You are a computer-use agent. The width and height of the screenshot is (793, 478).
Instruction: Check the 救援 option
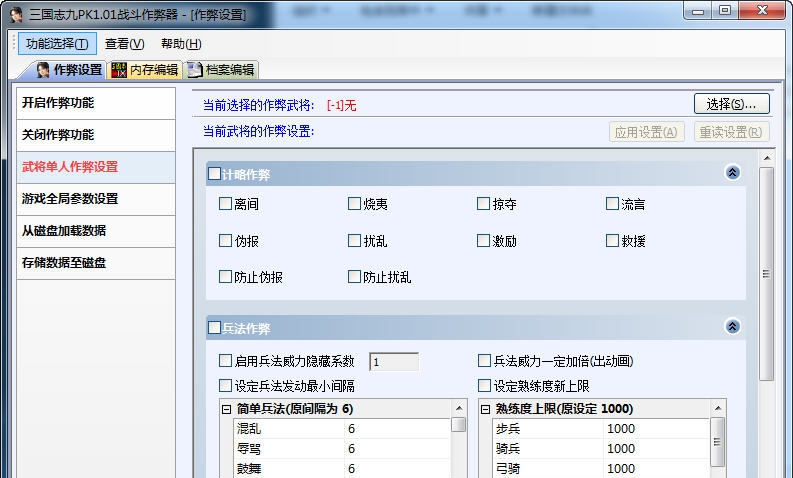[612, 240]
